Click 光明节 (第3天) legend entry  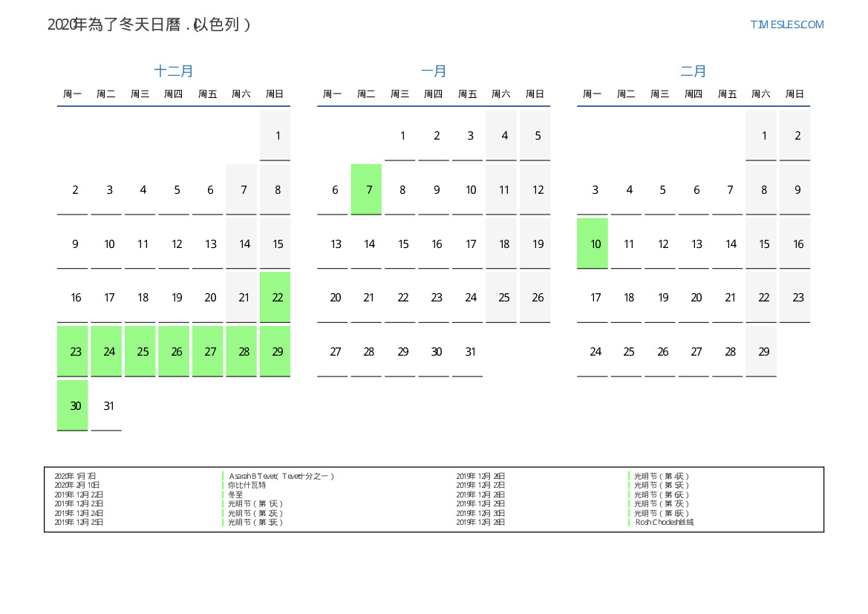(255, 522)
